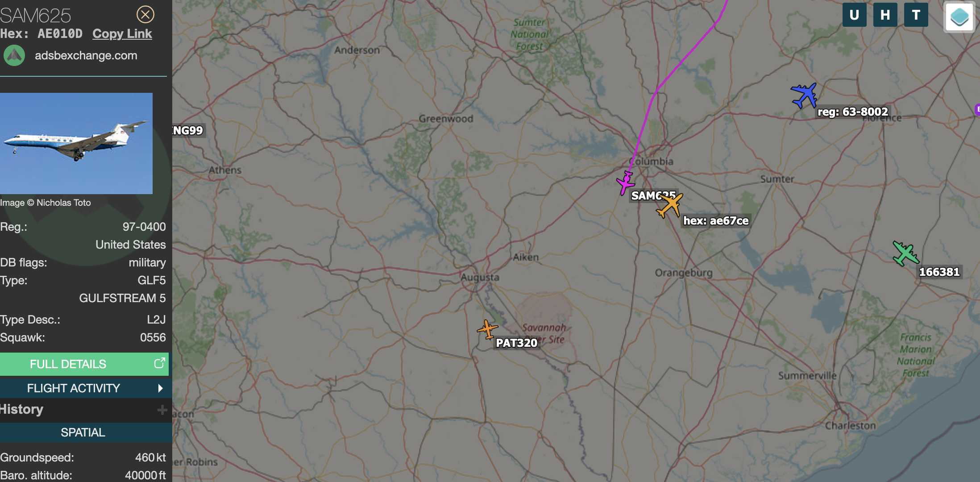Click the PAT320 callsign label

tap(516, 343)
